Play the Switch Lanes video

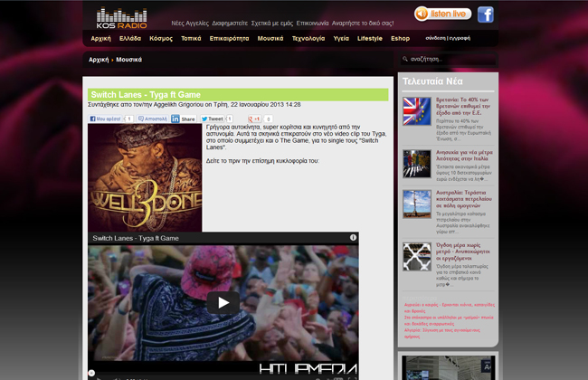tap(223, 303)
